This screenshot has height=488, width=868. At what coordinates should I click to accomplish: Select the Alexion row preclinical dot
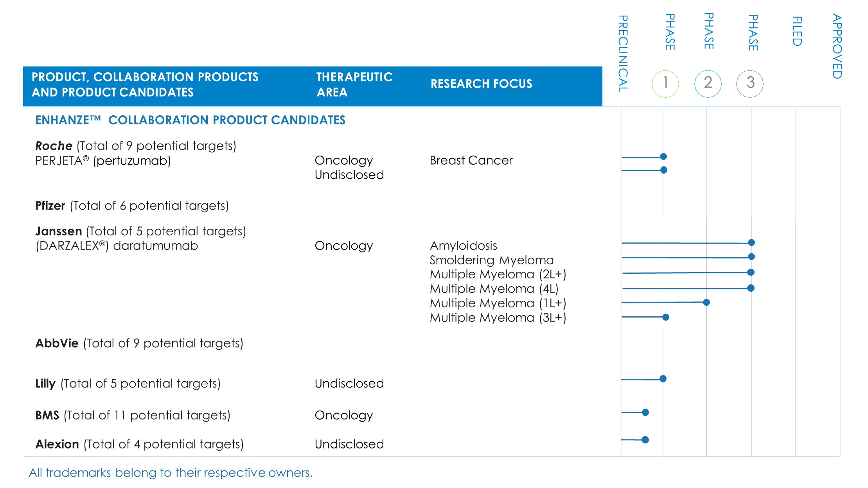645,440
